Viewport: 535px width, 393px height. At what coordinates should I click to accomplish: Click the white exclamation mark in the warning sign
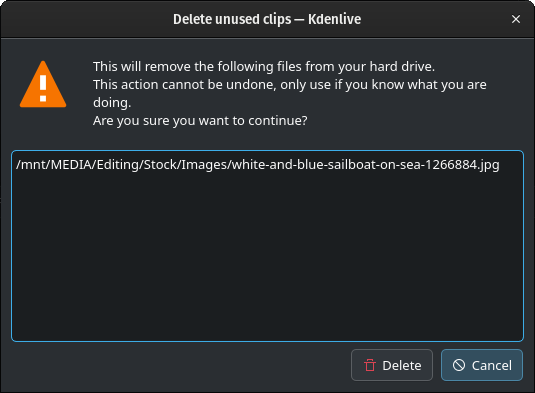[x=43, y=88]
